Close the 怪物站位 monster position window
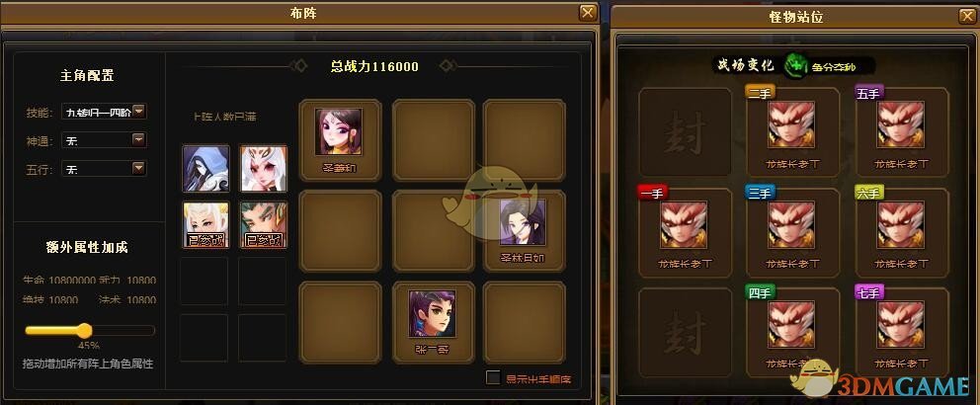This screenshot has height=405, width=980. (x=967, y=16)
